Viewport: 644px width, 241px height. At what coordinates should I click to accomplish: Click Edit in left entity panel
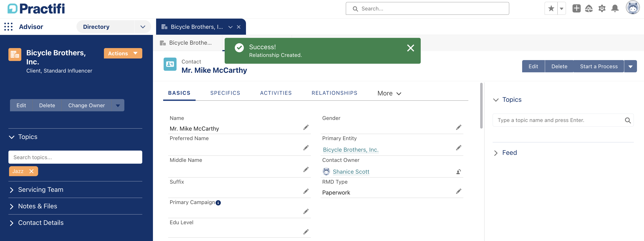point(21,105)
